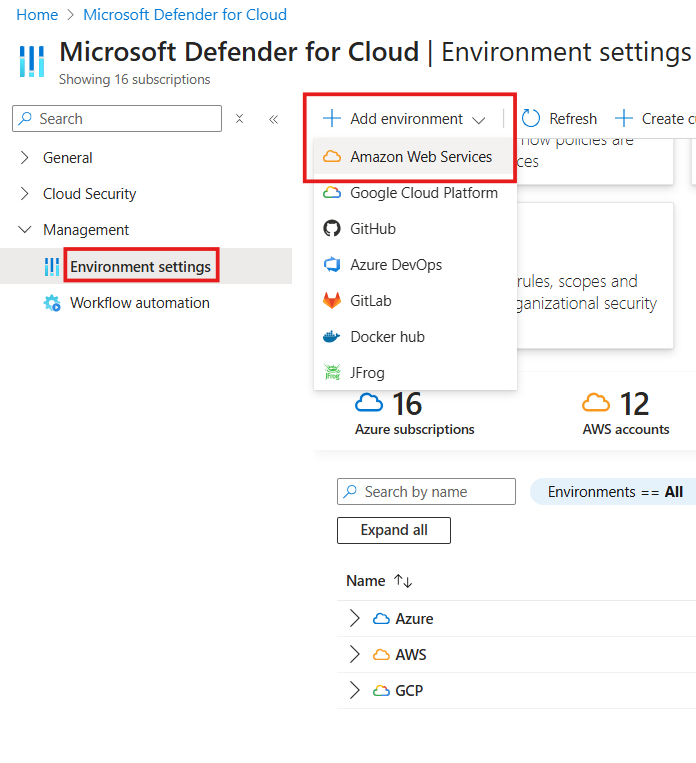Collapse the Management sidebar section
Viewport: 696px width, 763px height.
tap(24, 229)
